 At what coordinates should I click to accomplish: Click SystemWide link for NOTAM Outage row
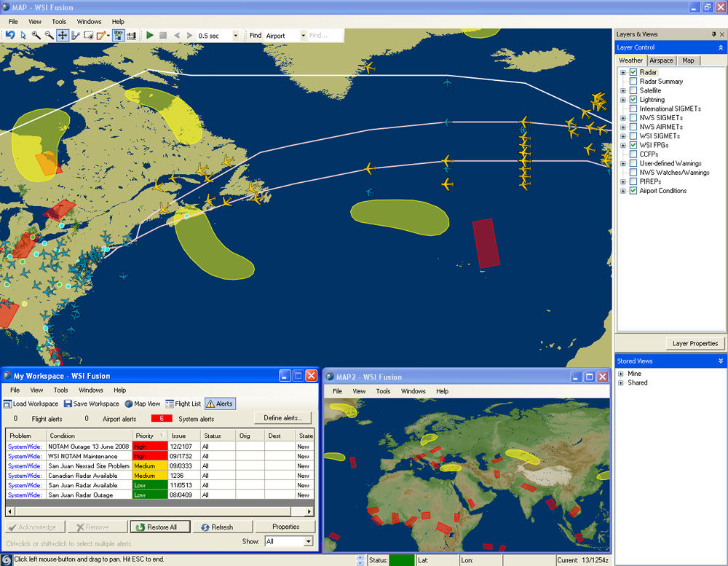coord(25,447)
